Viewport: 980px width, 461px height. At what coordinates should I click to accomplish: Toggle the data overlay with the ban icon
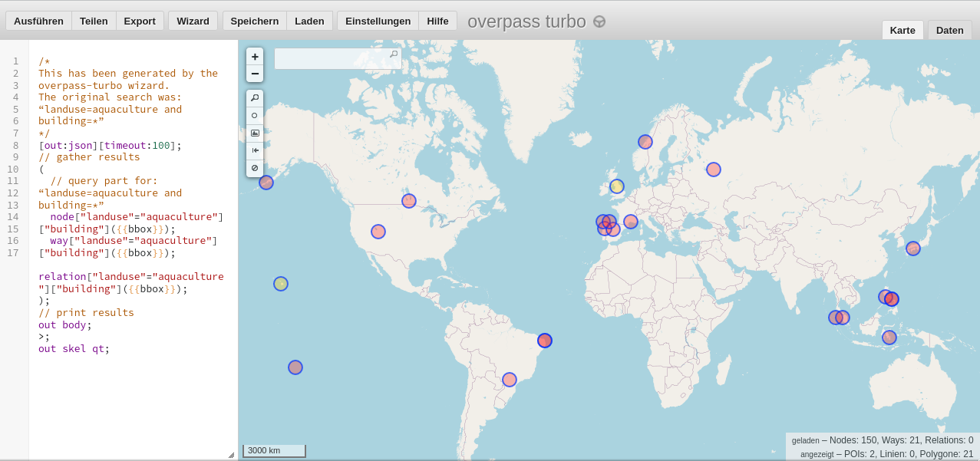[x=255, y=168]
